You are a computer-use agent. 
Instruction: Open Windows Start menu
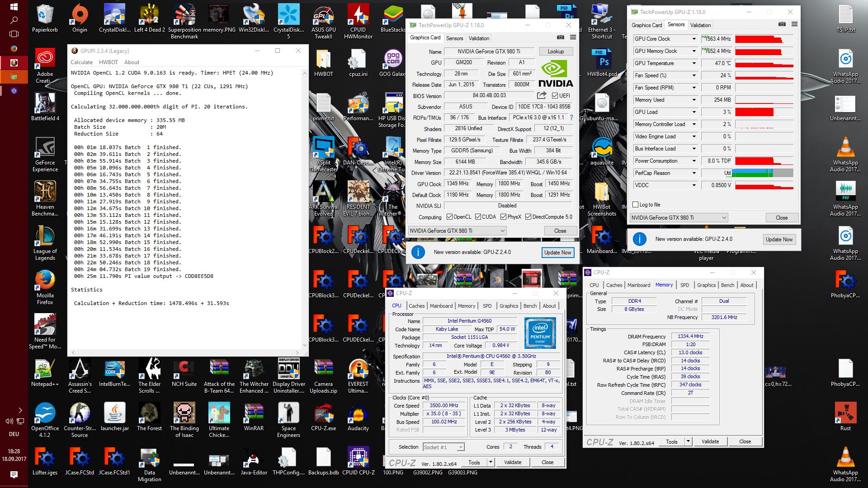[14, 7]
